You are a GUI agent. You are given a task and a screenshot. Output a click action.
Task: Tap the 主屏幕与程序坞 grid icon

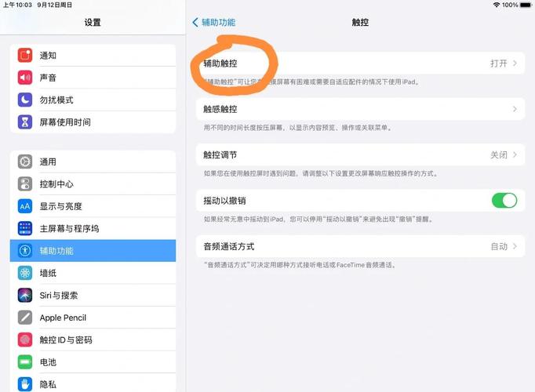coord(25,228)
